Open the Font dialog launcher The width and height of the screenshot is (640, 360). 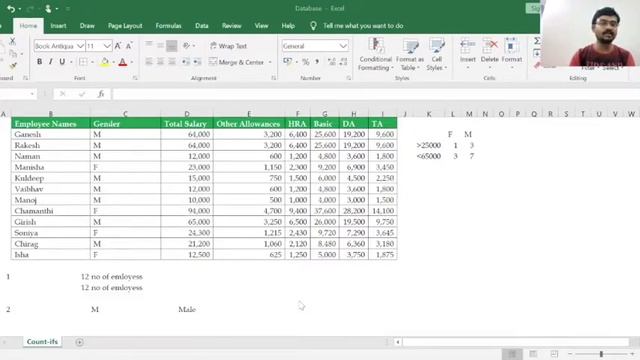[x=135, y=78]
